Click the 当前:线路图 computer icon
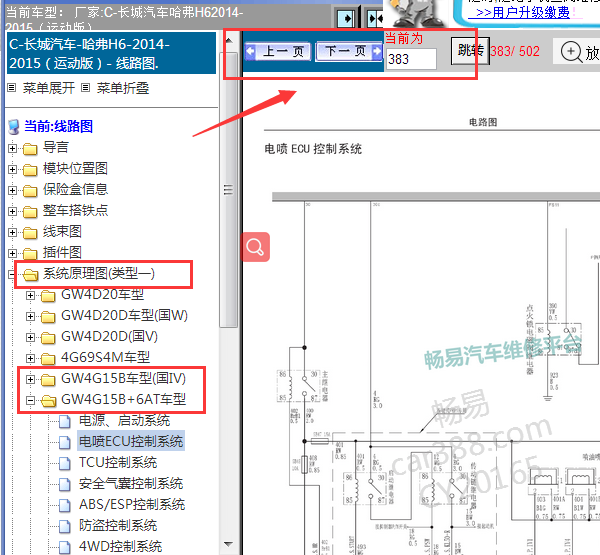Screen dimensions: 600x555 coord(14,127)
